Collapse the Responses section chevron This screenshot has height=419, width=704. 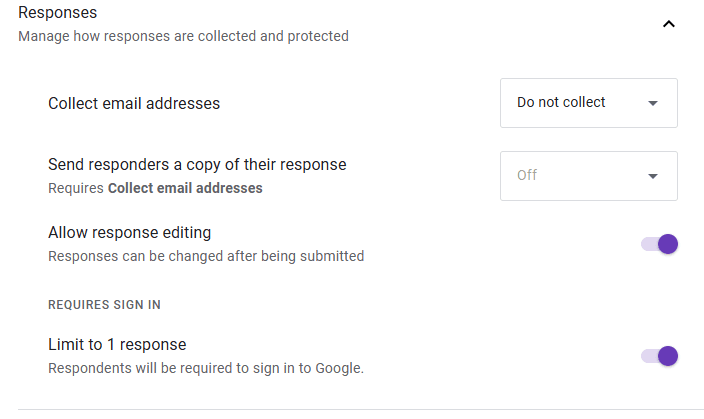669,24
